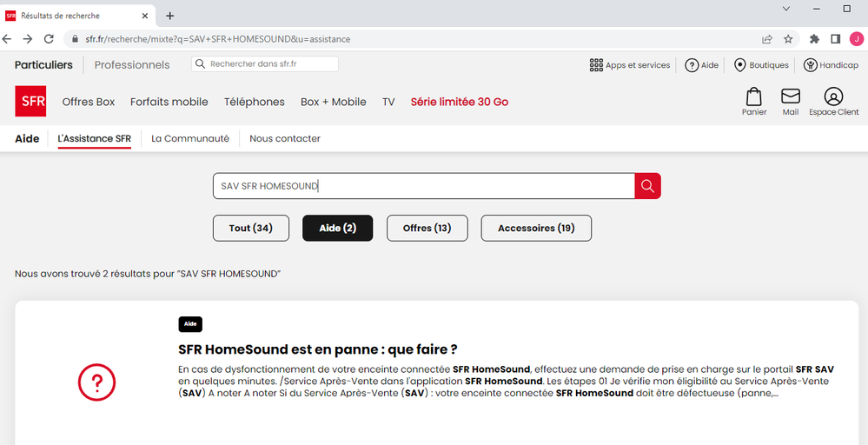Screen dimensions: 868x445
Task: Reload the page with browser refresh icon
Action: click(x=49, y=39)
